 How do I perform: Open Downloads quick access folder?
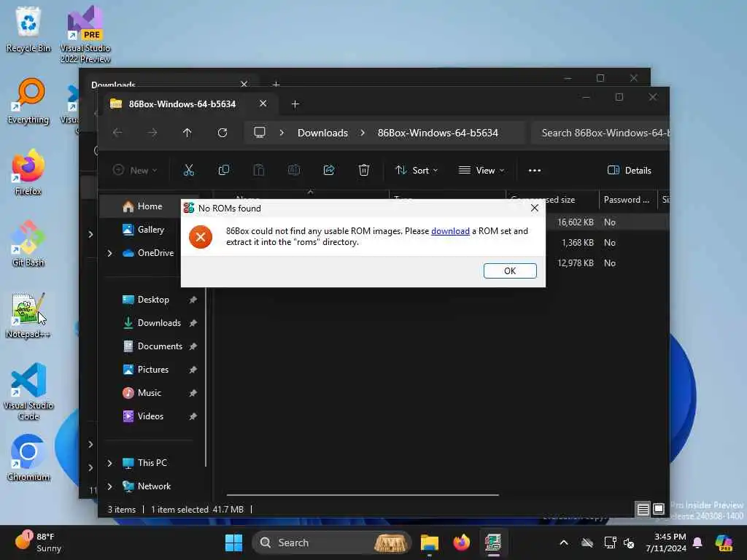153,323
